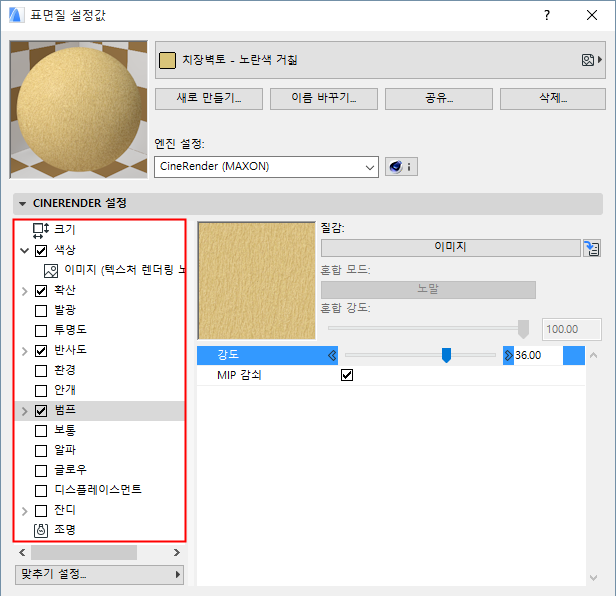
Task: Open the 조명 lighting icon
Action: click(41, 530)
